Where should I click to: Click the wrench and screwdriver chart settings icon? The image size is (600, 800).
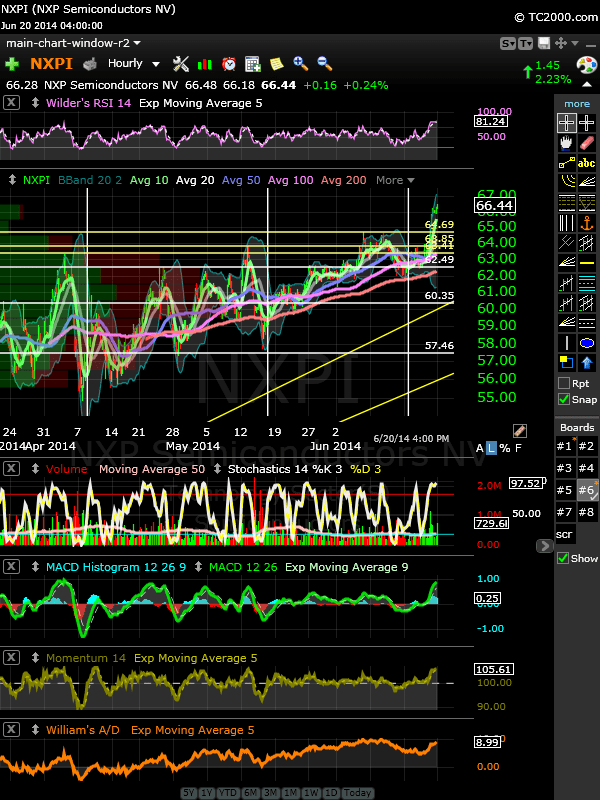[181, 64]
